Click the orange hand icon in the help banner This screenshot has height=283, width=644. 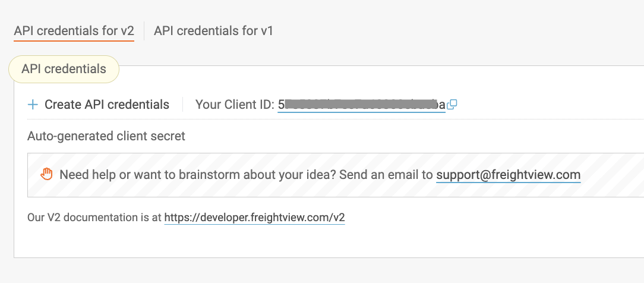[46, 174]
